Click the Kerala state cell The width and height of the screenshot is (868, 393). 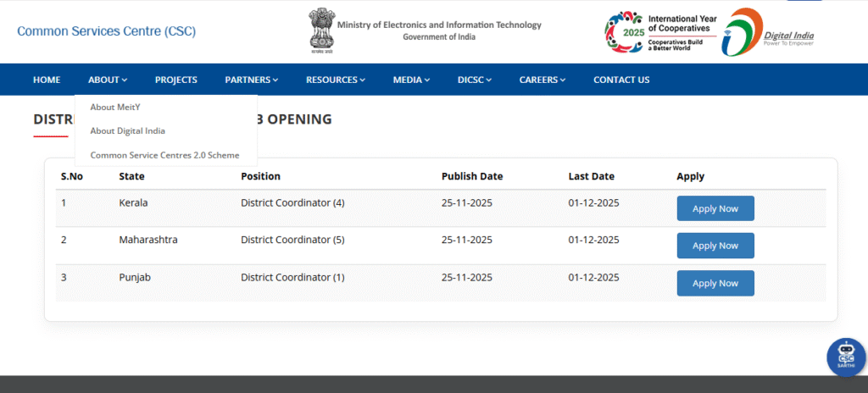(133, 203)
